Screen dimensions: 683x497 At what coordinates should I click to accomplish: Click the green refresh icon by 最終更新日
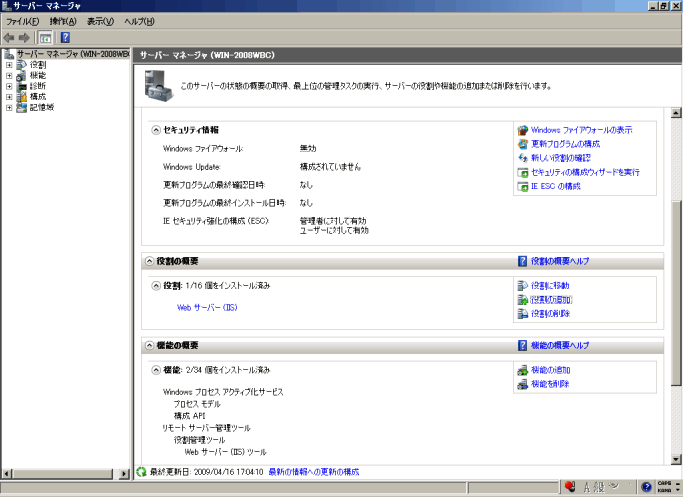(x=141, y=472)
